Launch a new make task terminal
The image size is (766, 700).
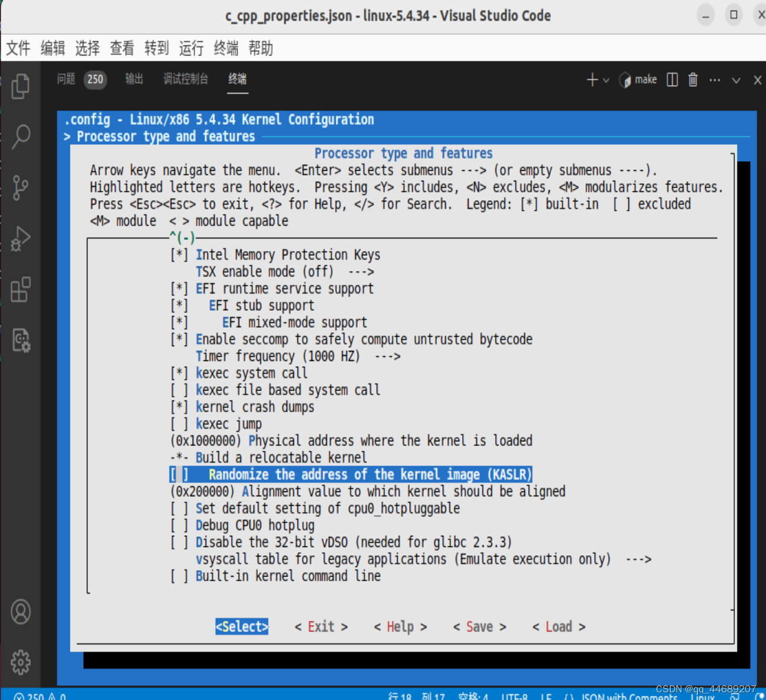(638, 79)
